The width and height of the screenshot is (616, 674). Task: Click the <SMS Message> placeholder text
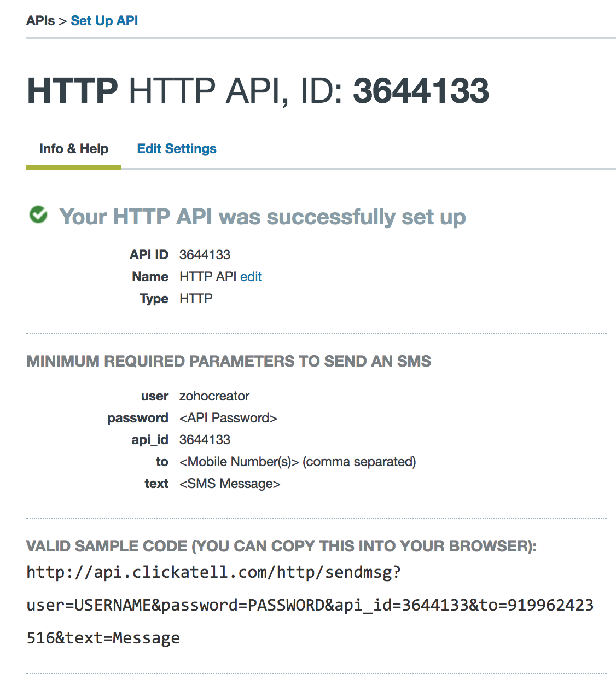pyautogui.click(x=230, y=484)
